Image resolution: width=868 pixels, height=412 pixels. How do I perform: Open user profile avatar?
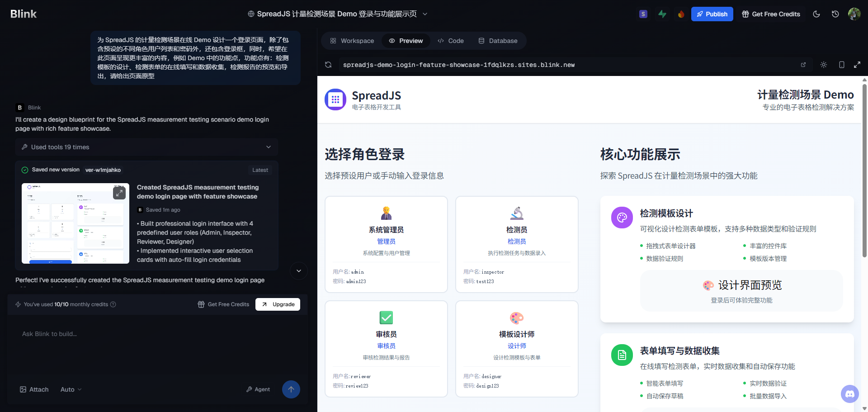point(854,14)
